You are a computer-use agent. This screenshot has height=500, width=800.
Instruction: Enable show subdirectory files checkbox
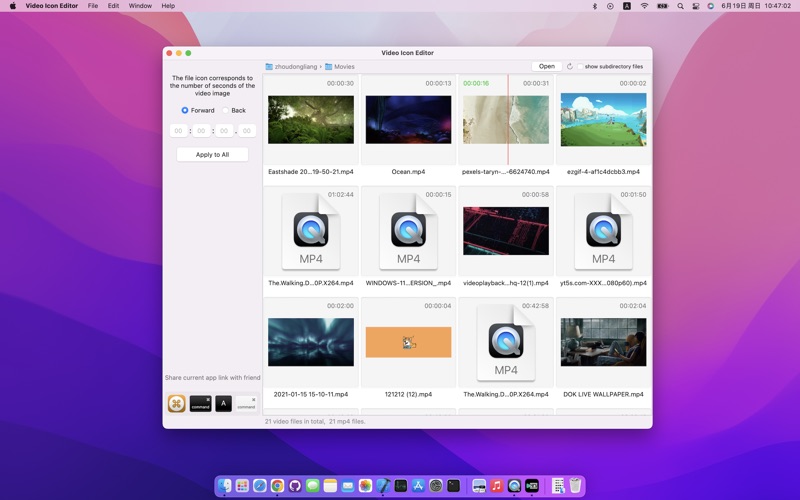(x=580, y=67)
